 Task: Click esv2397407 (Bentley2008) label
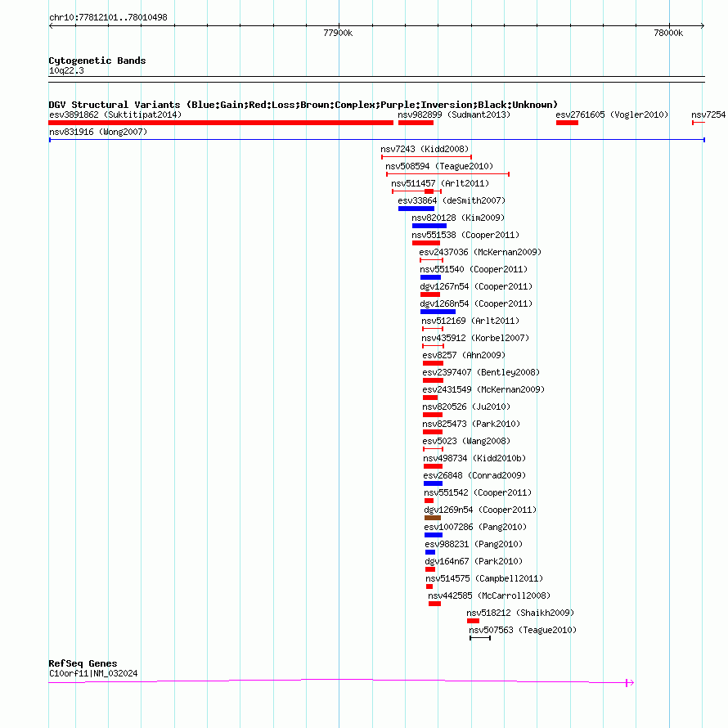point(481,372)
